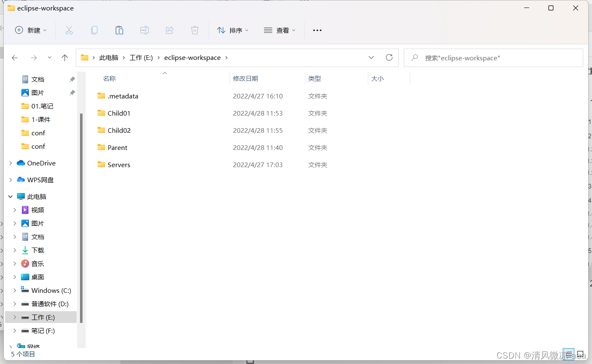
Task: Open the 查看 view dropdown
Action: 280,30
